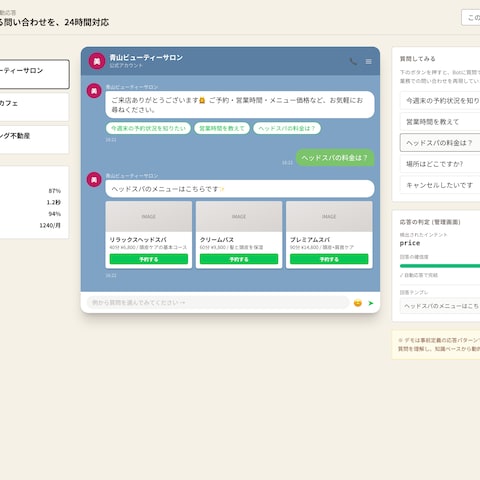Click the クリームバス card image

click(x=239, y=216)
